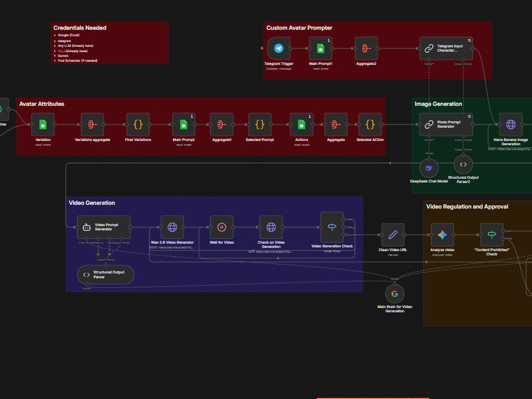
Task: Click the Output Parser plus connector
Action: point(109,254)
